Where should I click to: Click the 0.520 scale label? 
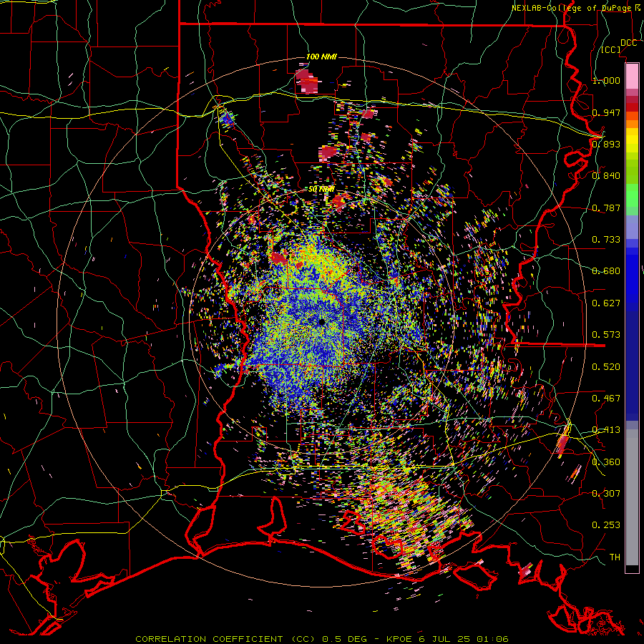click(606, 367)
